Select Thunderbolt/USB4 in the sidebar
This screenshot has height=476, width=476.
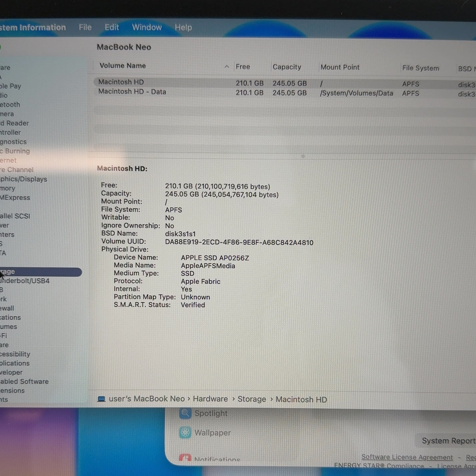click(x=25, y=281)
